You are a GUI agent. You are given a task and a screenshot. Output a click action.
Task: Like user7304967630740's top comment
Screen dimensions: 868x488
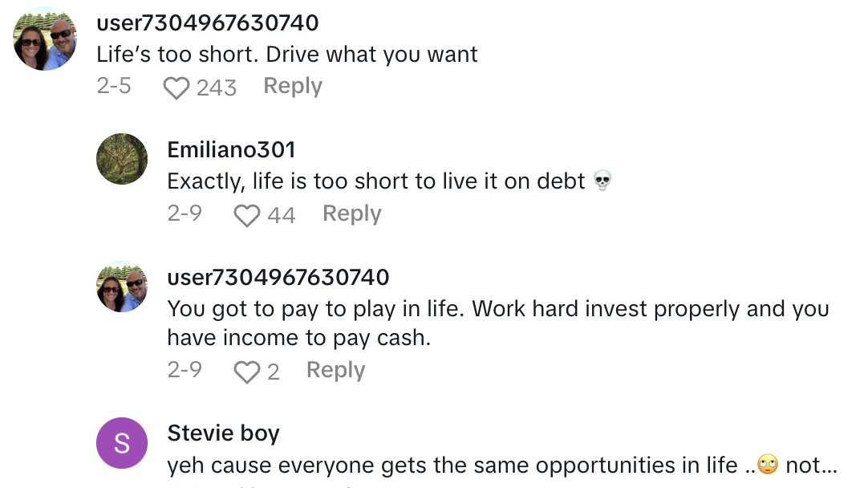[x=176, y=87]
